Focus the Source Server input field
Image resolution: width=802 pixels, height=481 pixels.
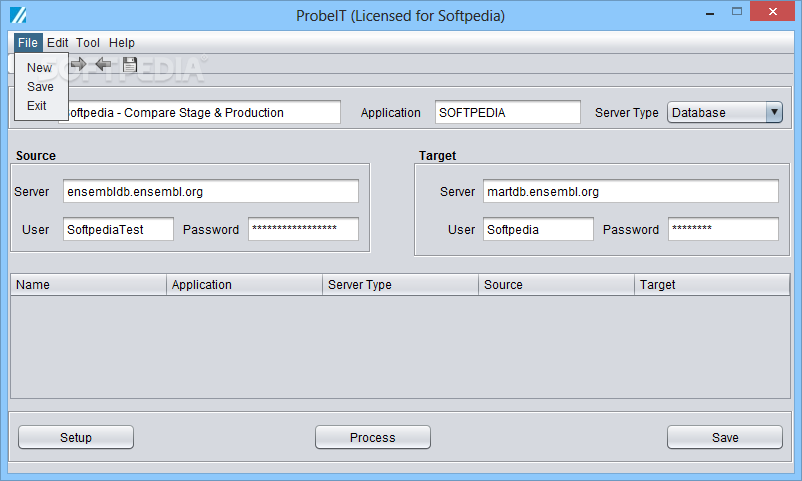[x=211, y=191]
